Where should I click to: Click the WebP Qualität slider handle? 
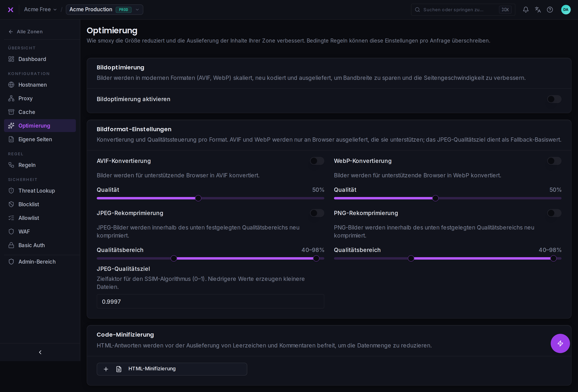[x=435, y=198]
